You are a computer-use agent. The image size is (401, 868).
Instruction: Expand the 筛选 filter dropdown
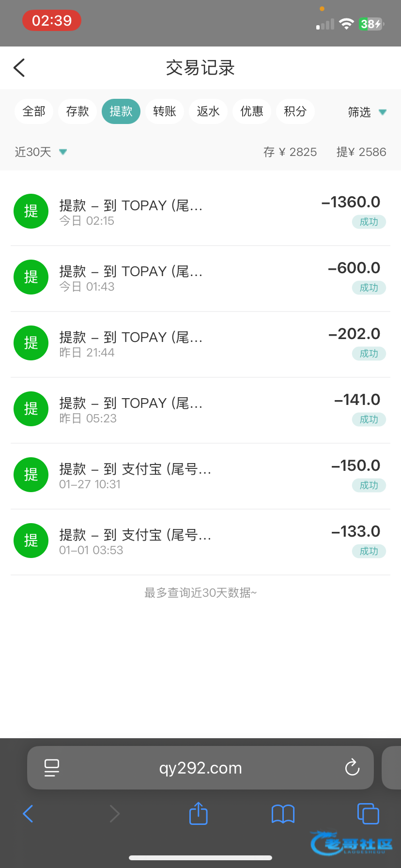[367, 112]
